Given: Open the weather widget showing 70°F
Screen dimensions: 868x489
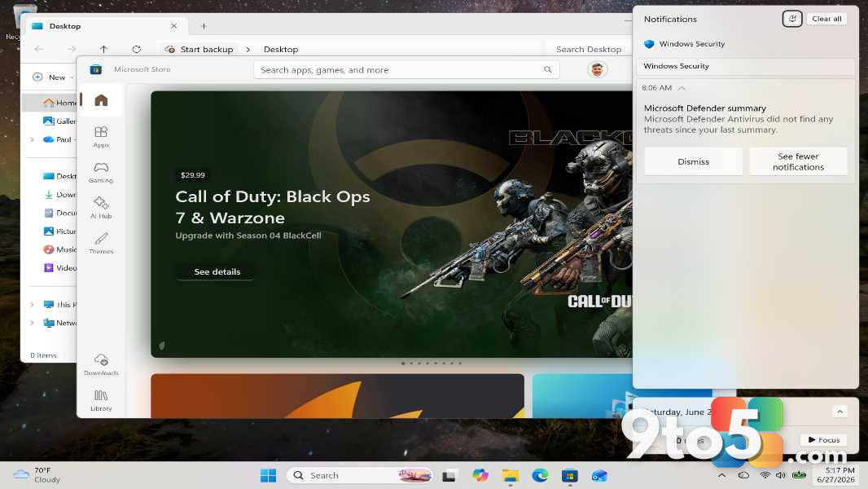Looking at the screenshot, I should tap(37, 475).
